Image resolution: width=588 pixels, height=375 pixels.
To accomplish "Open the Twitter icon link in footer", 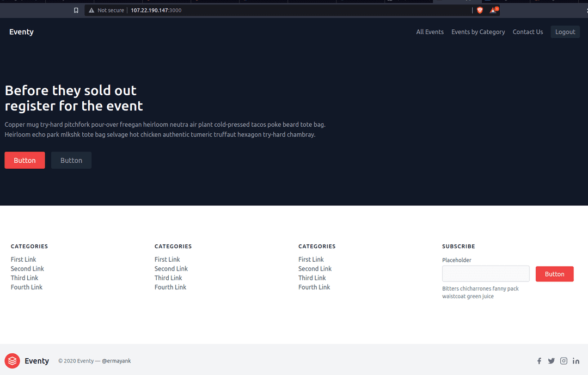I will coord(552,361).
